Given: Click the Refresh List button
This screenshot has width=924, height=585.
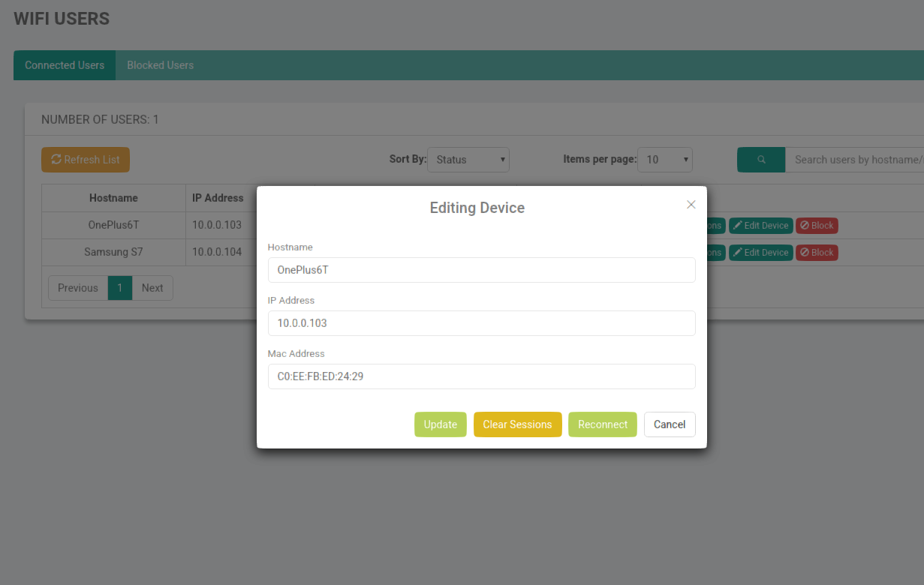Looking at the screenshot, I should pyautogui.click(x=86, y=160).
